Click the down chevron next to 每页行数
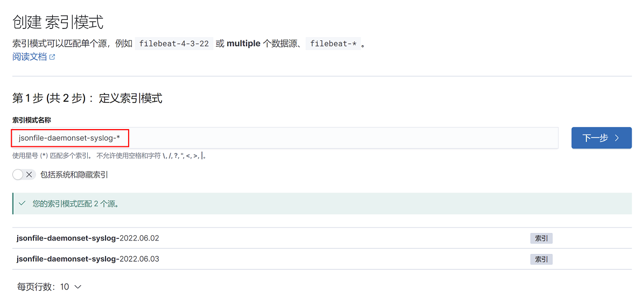The height and width of the screenshot is (304, 644). tap(78, 287)
